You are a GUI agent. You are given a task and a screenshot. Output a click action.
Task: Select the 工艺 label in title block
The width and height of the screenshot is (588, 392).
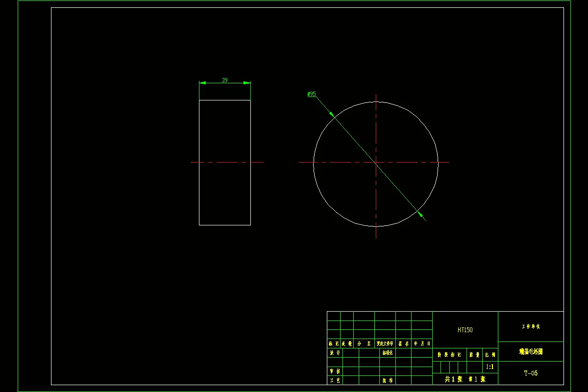(335, 380)
